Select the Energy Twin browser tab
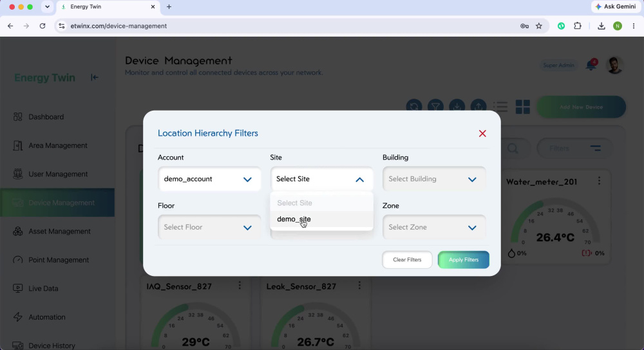This screenshot has width=644, height=350. pos(108,6)
